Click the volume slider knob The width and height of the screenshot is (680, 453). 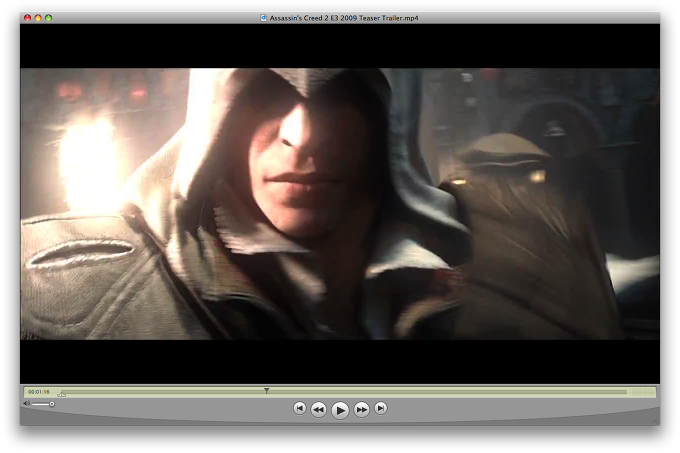(52, 404)
